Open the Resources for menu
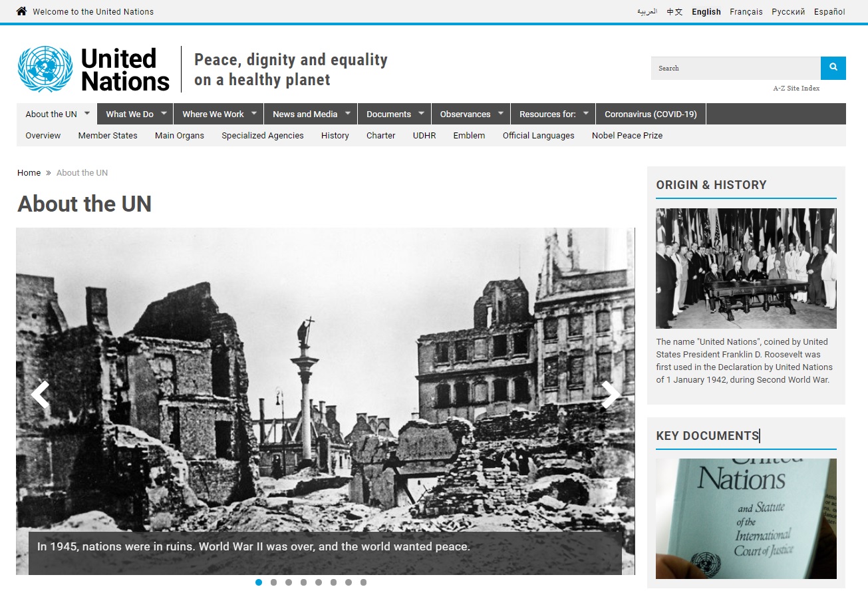Screen dimensions: 868x591 click(547, 114)
